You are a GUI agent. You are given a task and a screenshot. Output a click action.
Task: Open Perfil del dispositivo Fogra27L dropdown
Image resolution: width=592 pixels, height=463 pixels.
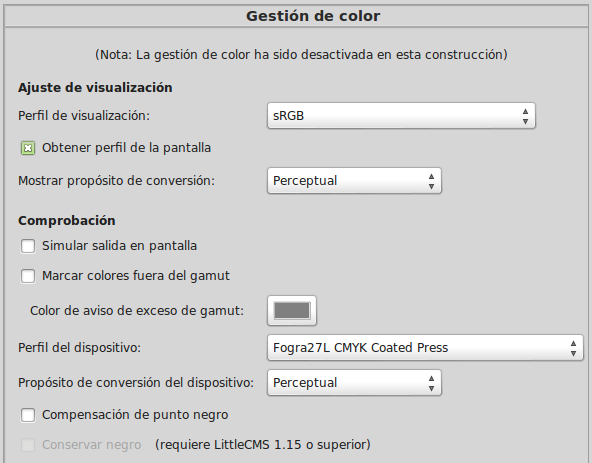[425, 347]
